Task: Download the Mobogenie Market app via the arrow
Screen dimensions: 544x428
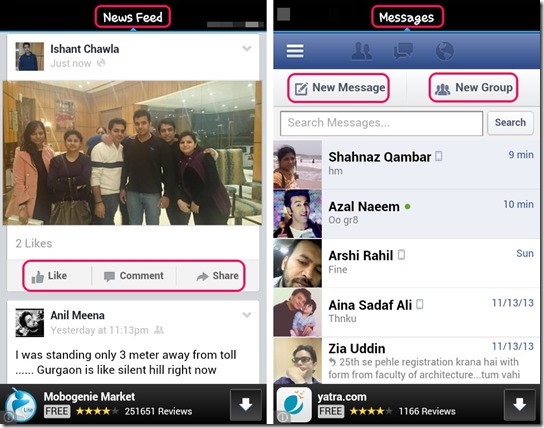Action: point(246,405)
